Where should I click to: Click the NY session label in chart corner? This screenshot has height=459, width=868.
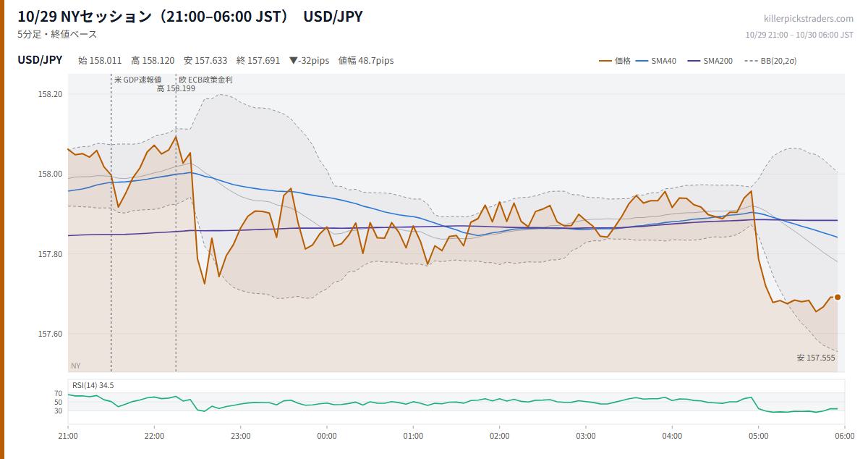pos(75,366)
